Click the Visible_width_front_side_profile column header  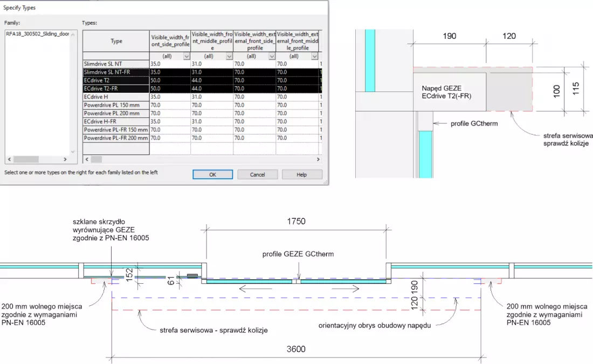tap(170, 41)
